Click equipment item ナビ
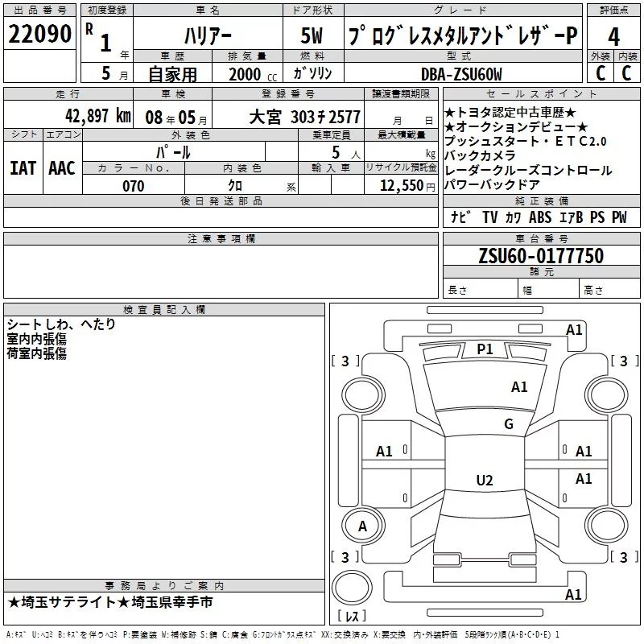The width and height of the screenshot is (644, 644). [x=460, y=217]
